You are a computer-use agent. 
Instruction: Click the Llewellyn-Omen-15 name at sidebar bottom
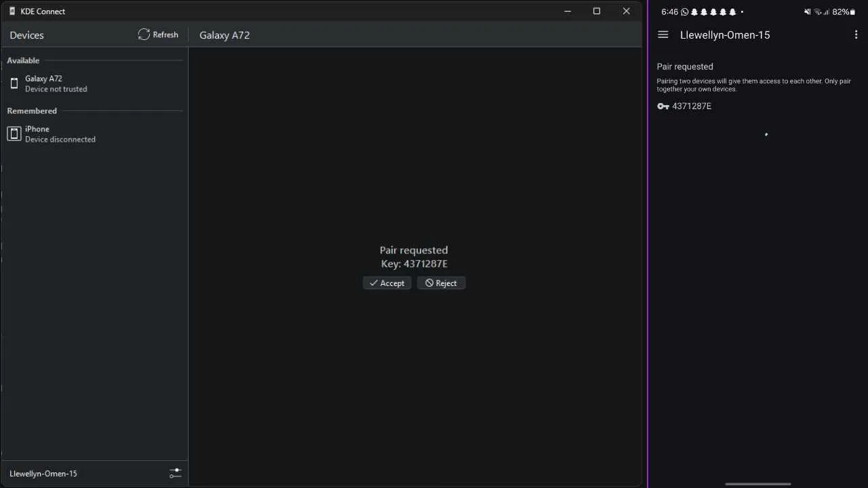pos(43,474)
